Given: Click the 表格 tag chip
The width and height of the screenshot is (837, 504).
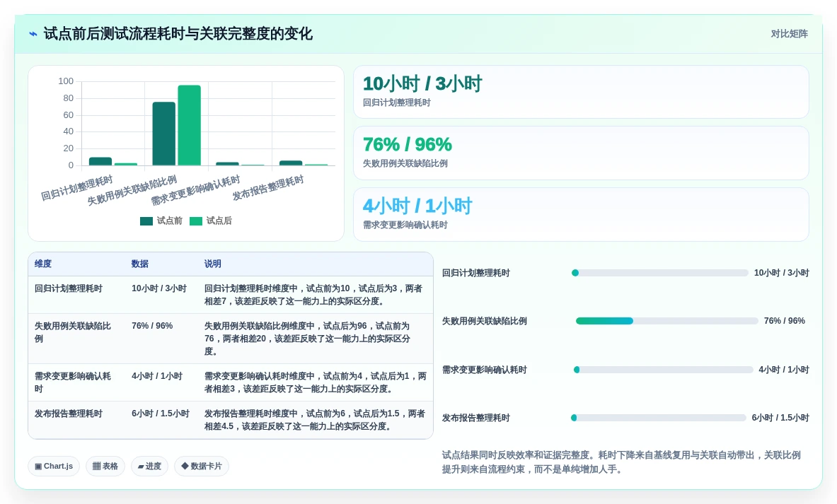Looking at the screenshot, I should pyautogui.click(x=105, y=466).
